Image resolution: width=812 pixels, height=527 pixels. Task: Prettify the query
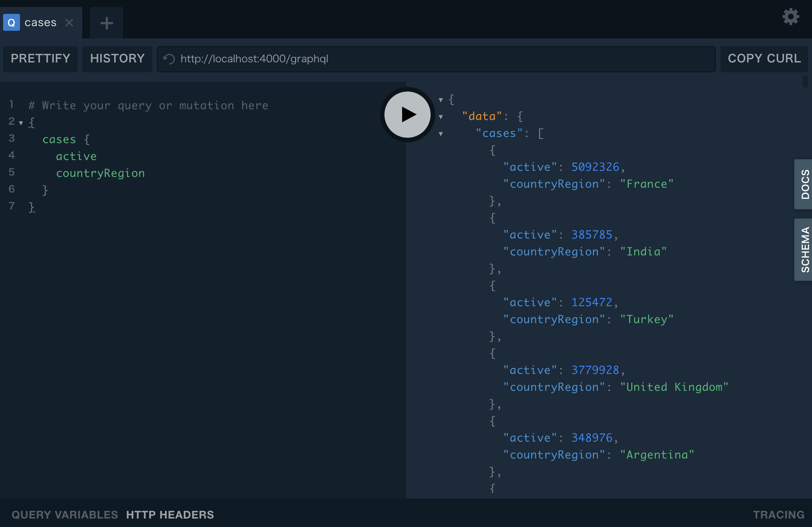click(40, 59)
